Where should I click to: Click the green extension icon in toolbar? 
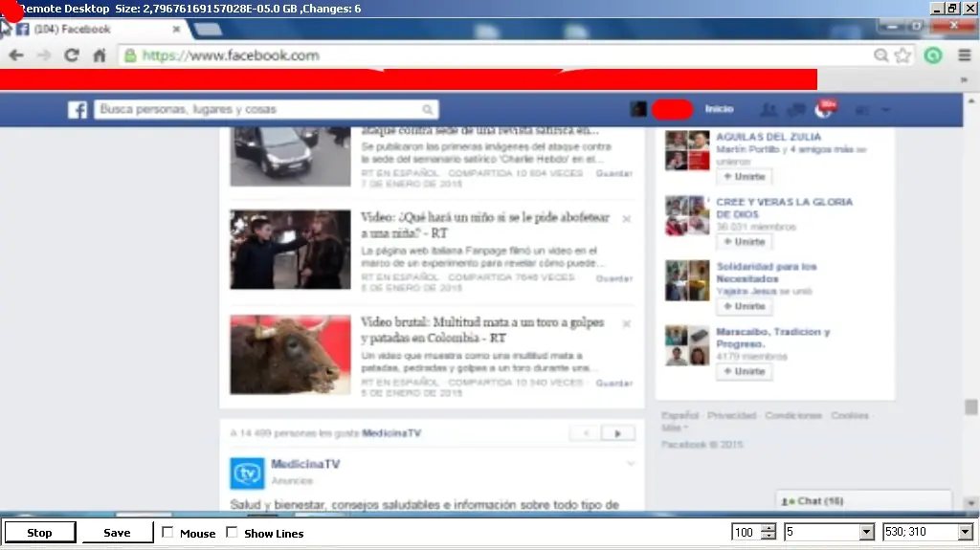tap(933, 55)
